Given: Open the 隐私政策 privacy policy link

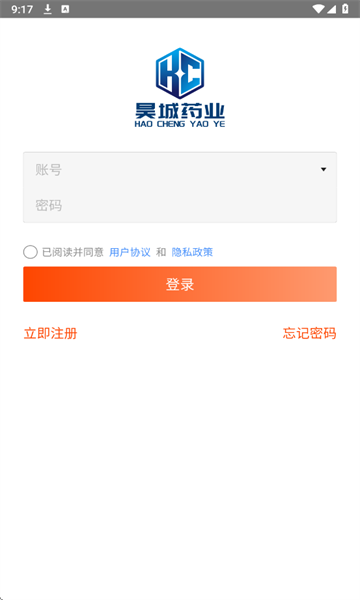Looking at the screenshot, I should [x=192, y=252].
